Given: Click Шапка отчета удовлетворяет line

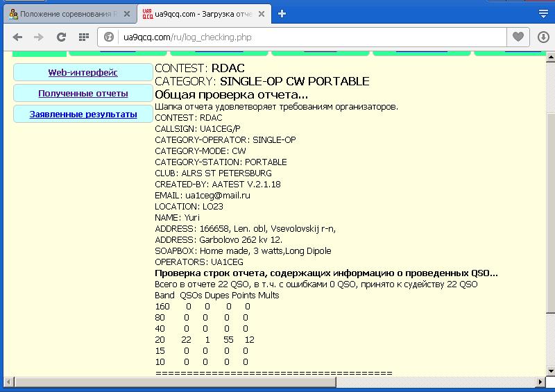Looking at the screenshot, I should click(276, 107).
